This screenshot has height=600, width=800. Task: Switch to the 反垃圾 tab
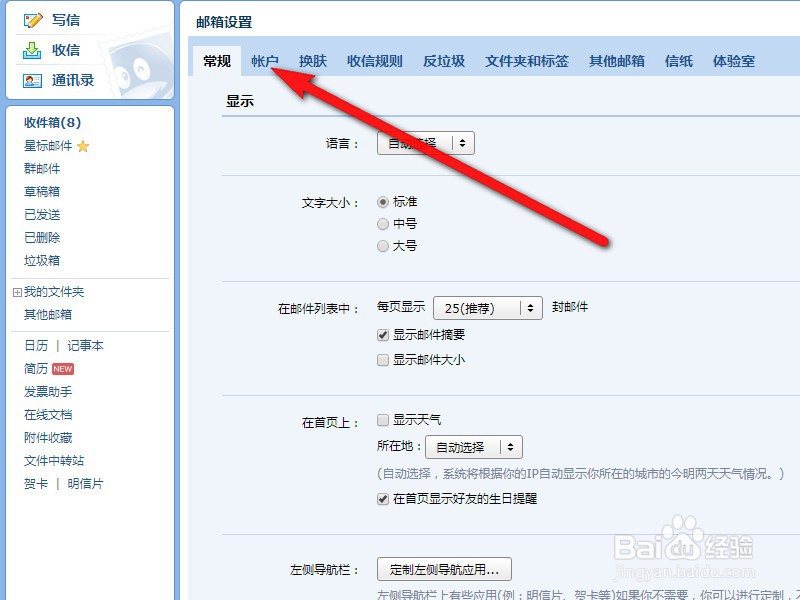click(x=443, y=60)
